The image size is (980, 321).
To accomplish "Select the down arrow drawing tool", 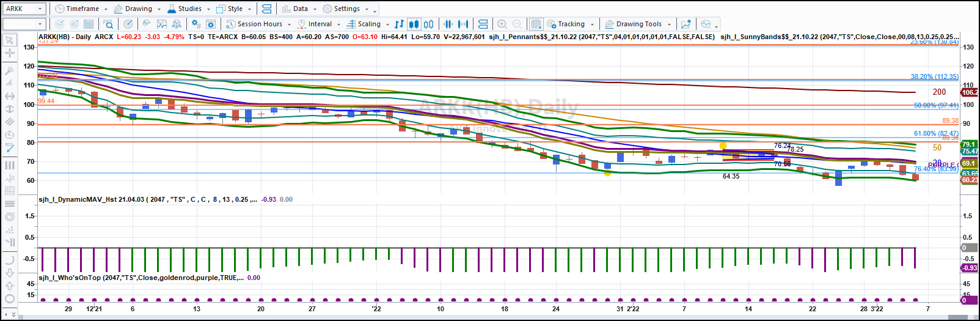I will pos(10,272).
